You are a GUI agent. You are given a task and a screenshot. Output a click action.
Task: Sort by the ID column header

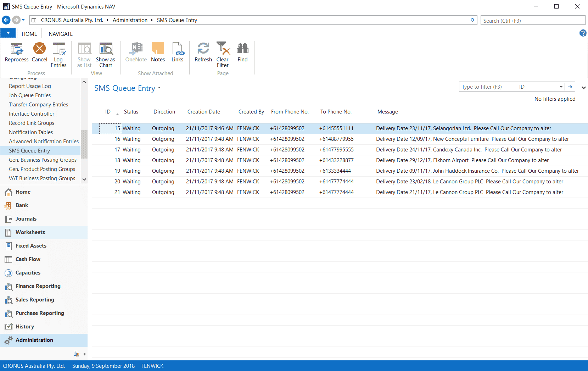(x=108, y=112)
